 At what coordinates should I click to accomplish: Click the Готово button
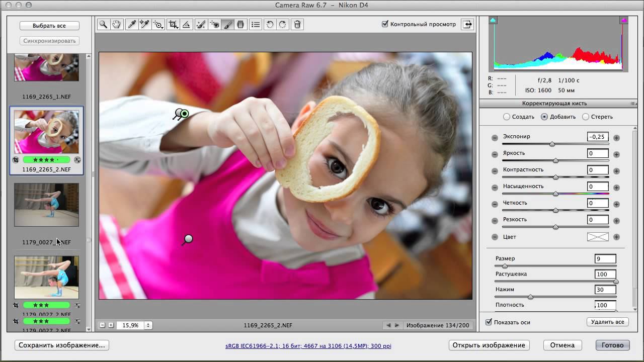612,345
